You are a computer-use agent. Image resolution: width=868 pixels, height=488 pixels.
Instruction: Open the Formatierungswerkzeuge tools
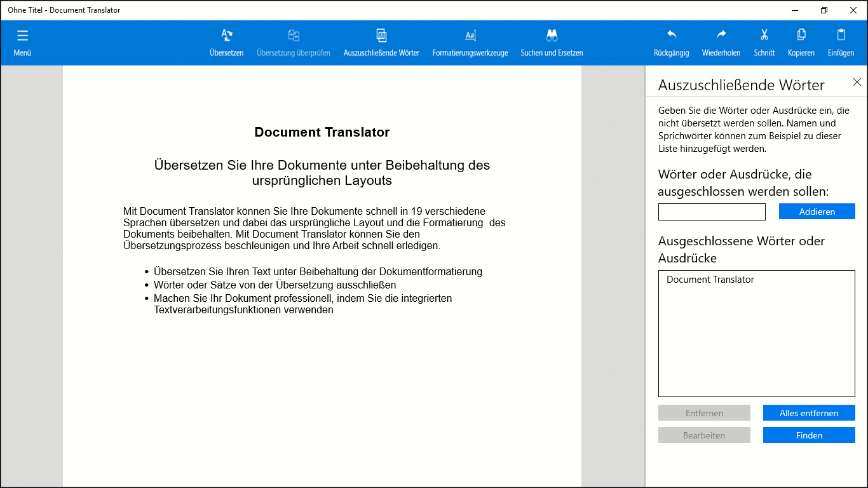pyautogui.click(x=470, y=36)
